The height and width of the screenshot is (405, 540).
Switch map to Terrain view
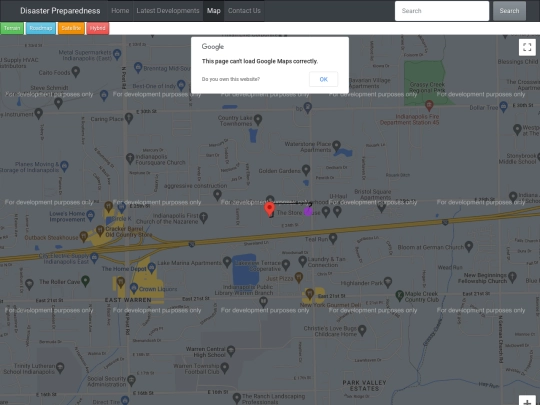coord(12,28)
